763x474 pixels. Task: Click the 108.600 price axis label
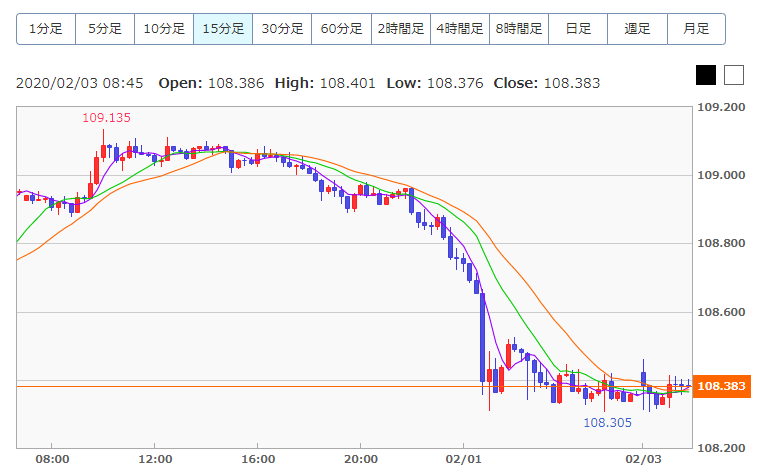721,312
